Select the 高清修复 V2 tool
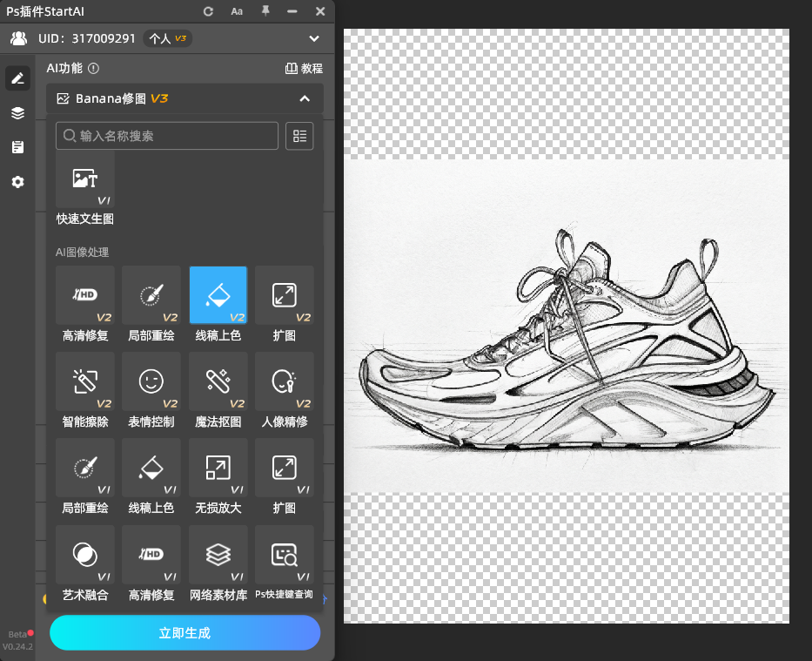The height and width of the screenshot is (661, 812). (x=85, y=305)
